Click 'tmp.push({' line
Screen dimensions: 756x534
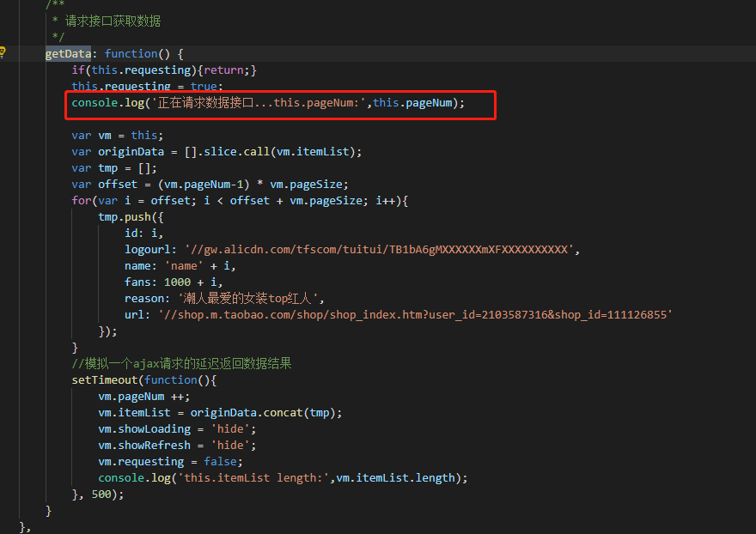[x=131, y=217]
